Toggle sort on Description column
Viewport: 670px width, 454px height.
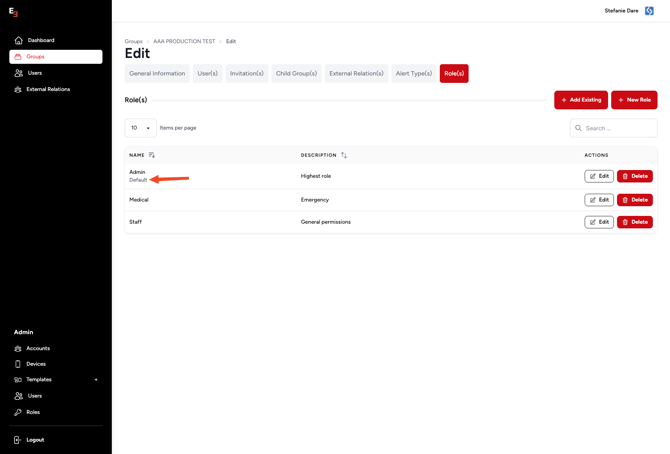[344, 155]
